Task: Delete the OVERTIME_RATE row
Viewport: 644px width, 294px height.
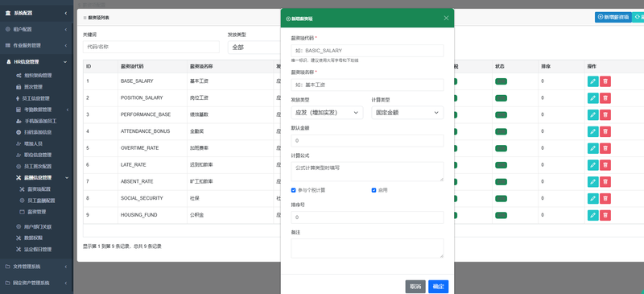Action: [x=605, y=148]
